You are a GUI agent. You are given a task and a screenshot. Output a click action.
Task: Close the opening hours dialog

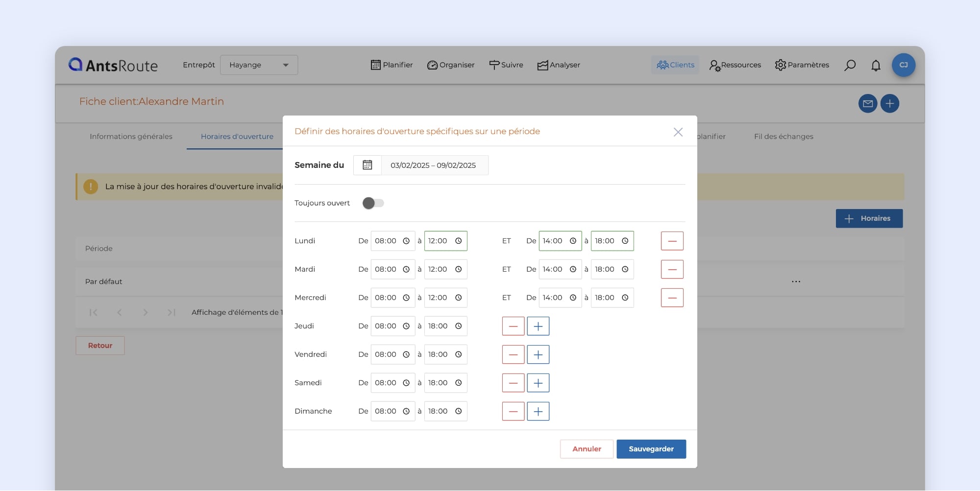pos(678,132)
